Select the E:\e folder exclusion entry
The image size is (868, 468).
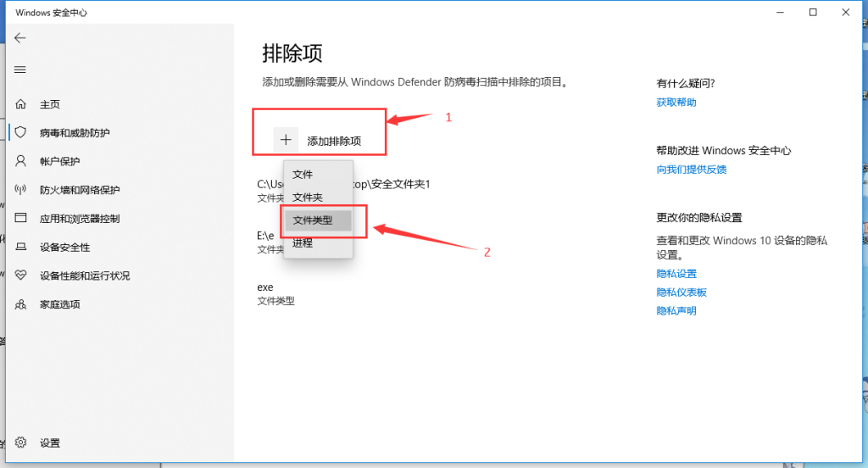click(270, 242)
